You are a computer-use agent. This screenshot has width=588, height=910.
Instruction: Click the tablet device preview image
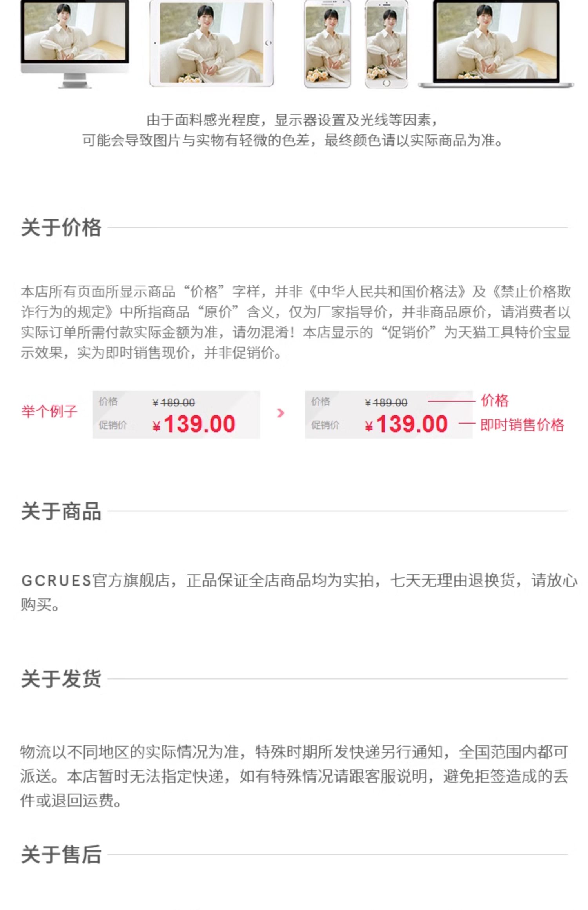[211, 43]
